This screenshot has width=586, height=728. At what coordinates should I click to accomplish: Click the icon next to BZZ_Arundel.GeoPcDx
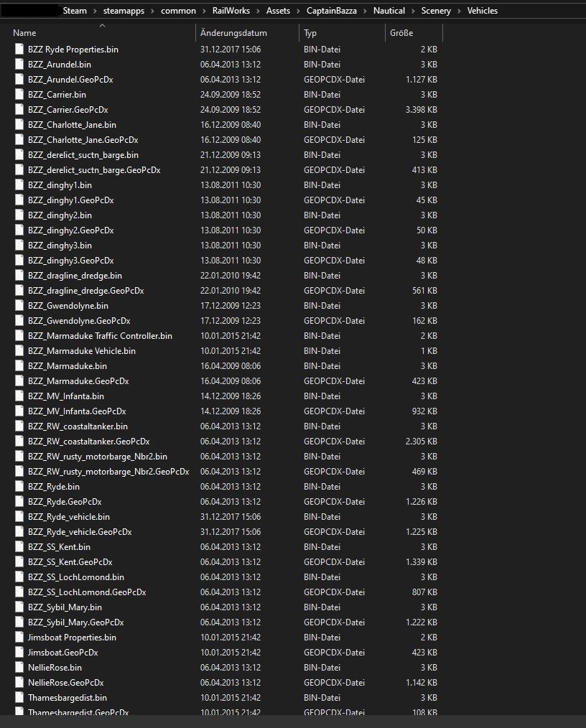[19, 80]
